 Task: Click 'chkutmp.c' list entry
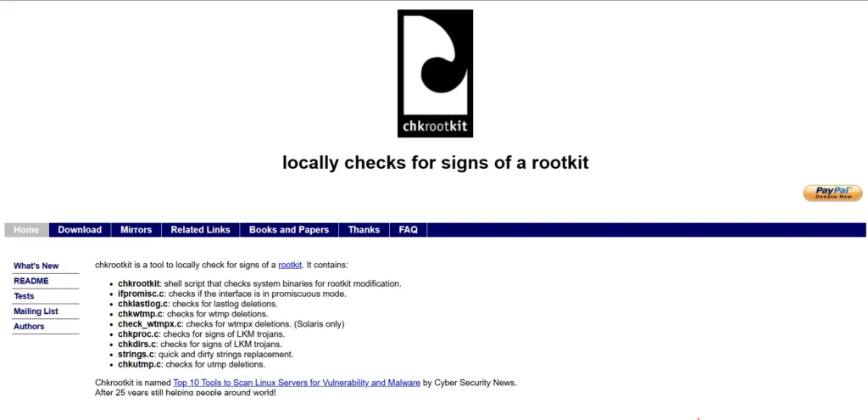click(192, 365)
